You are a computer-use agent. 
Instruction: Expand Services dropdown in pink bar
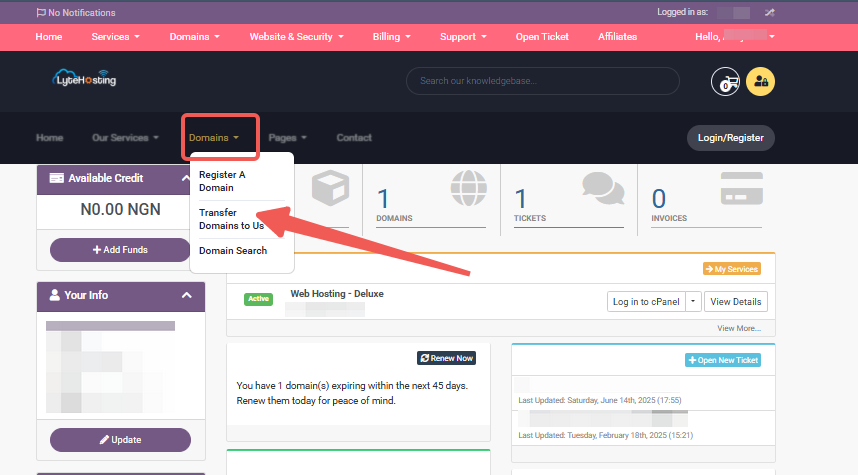pos(115,37)
